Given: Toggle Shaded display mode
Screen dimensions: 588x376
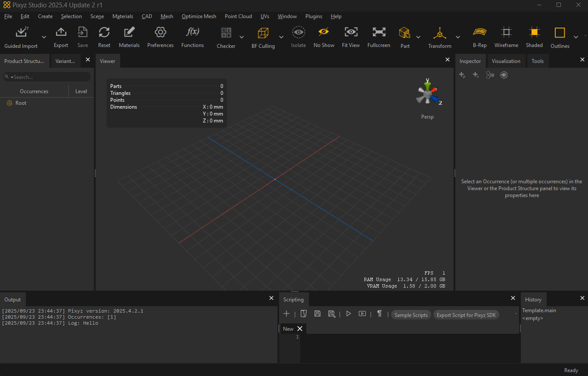Looking at the screenshot, I should point(534,33).
